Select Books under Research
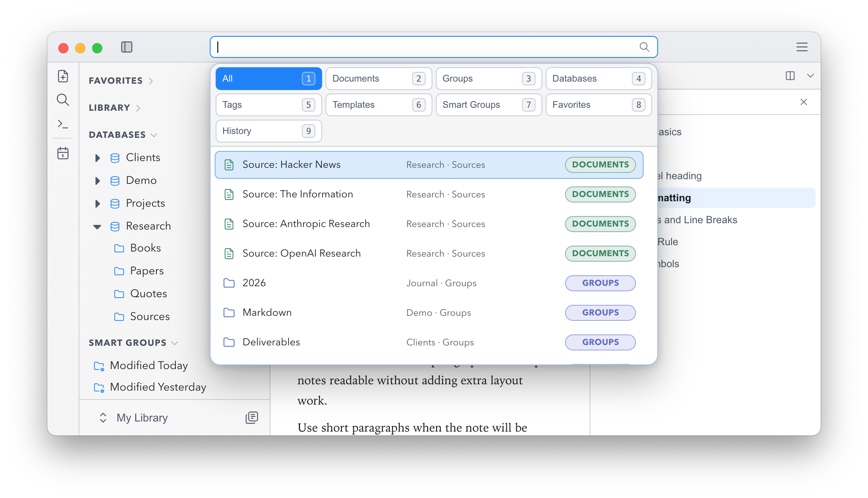This screenshot has height=498, width=868. click(145, 248)
